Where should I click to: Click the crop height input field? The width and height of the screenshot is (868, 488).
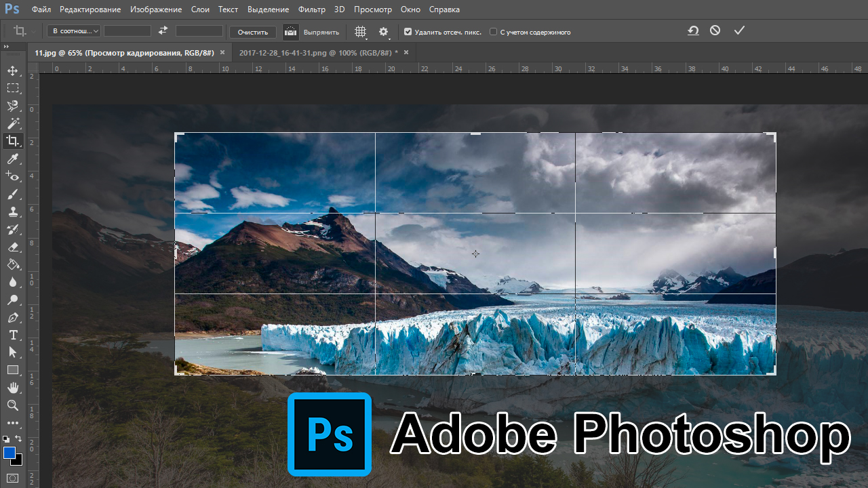[x=199, y=31]
